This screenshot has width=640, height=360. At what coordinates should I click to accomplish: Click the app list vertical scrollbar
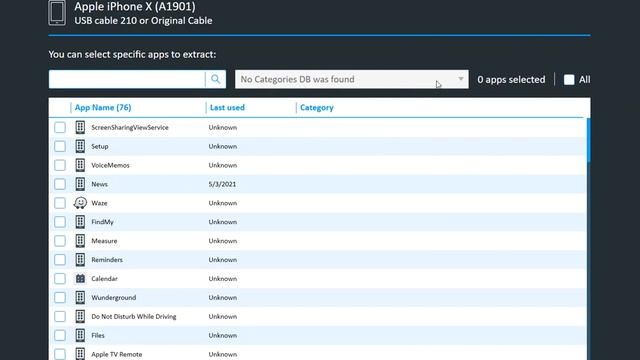589,140
